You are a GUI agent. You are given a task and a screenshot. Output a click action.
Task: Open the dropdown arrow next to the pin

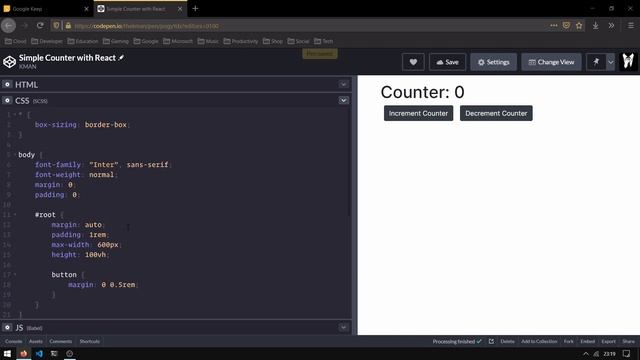(611, 62)
